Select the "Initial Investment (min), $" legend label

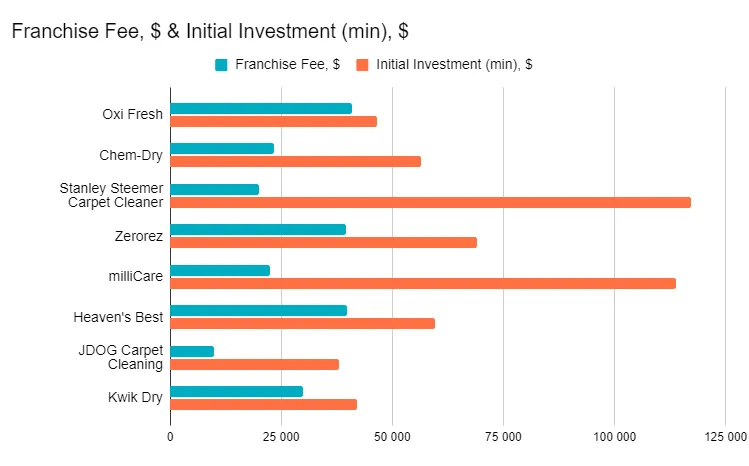(x=454, y=65)
